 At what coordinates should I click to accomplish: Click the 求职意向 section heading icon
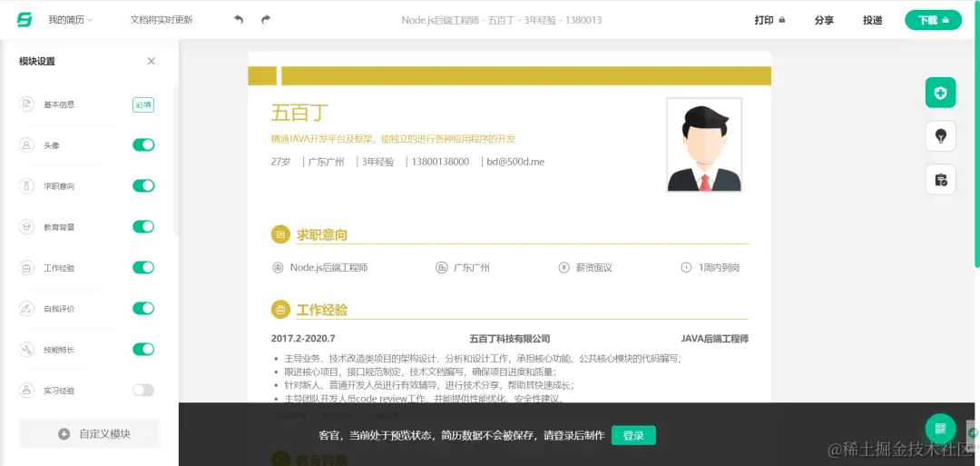280,234
